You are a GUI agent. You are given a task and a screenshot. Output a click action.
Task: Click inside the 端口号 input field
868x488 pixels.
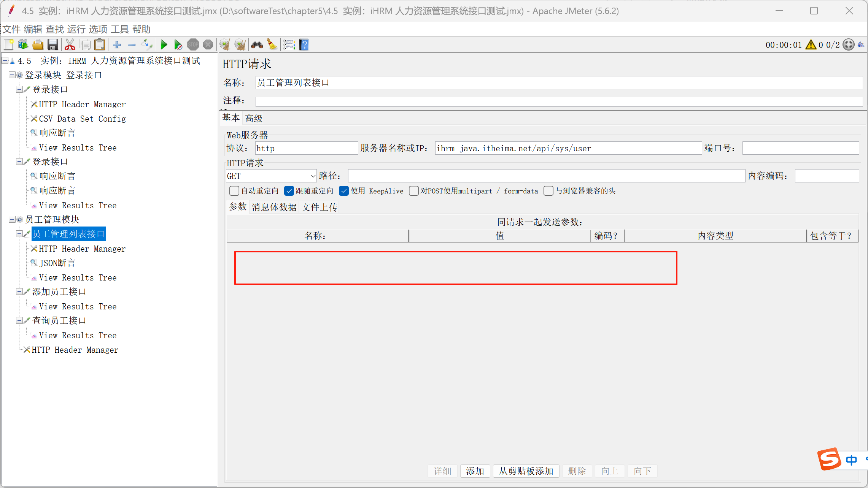(x=800, y=148)
